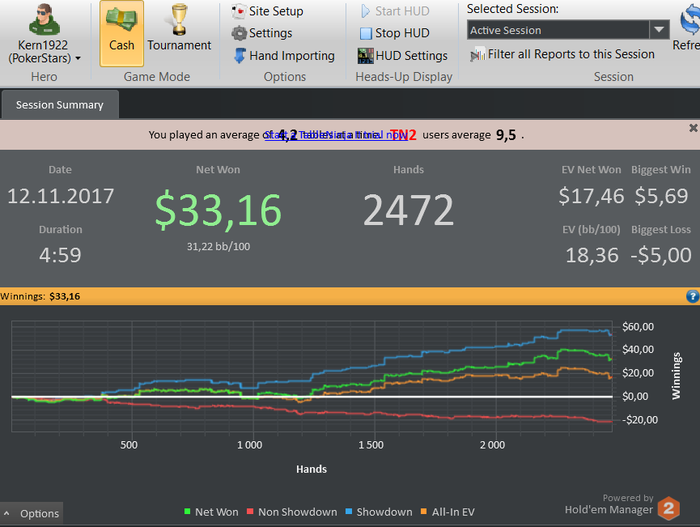Click the blue help question mark icon

[692, 296]
